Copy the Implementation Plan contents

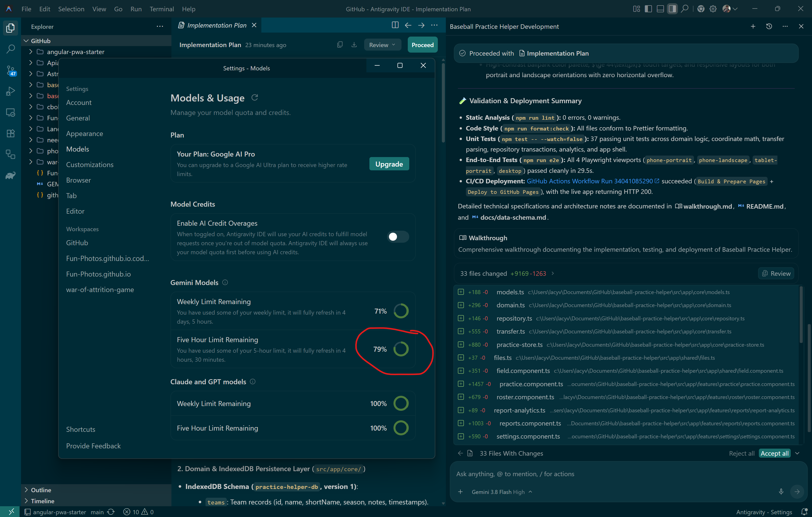[x=340, y=45]
